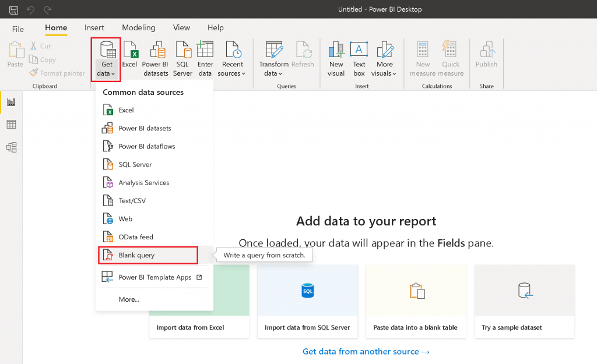
Task: Click Get data from another source link
Action: 366,351
